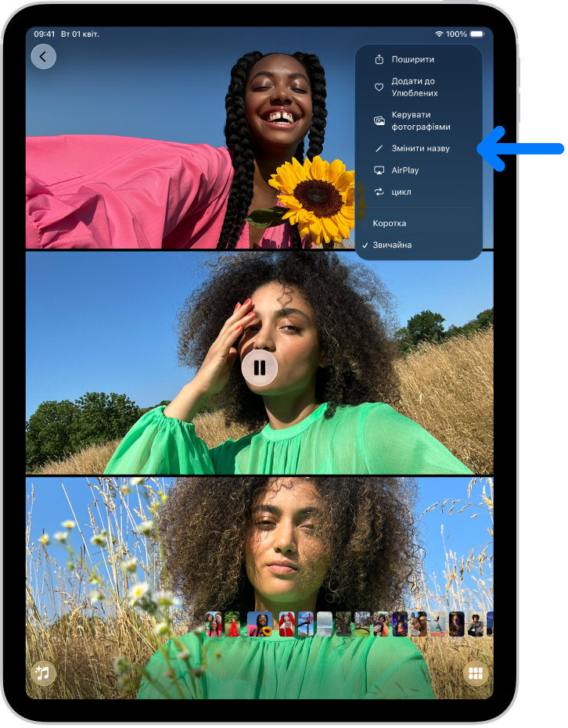Check the Wi-Fi status icon
568x728 pixels.
tap(439, 34)
